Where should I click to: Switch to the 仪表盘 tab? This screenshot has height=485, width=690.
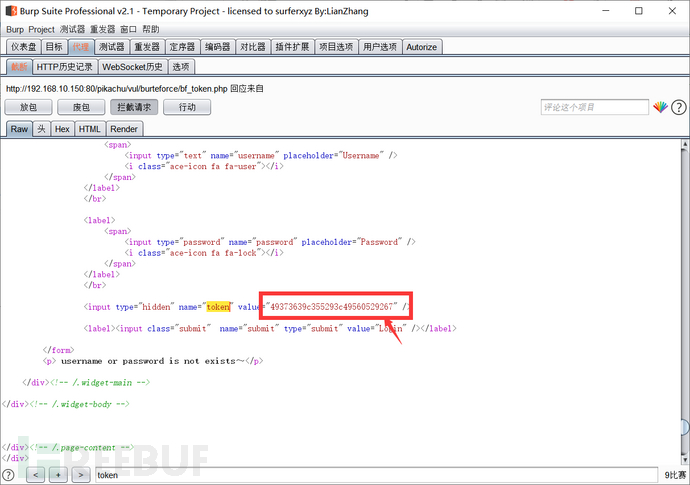tap(24, 47)
